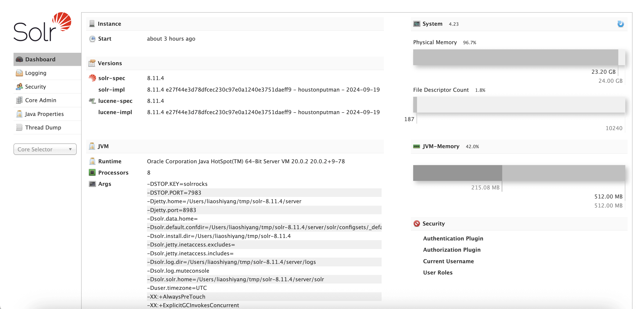Click the system refresh icon
Screen dimensions: 644x309
620,24
